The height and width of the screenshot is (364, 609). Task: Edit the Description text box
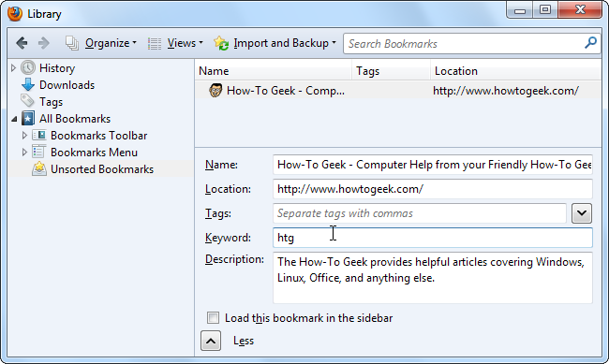click(433, 278)
